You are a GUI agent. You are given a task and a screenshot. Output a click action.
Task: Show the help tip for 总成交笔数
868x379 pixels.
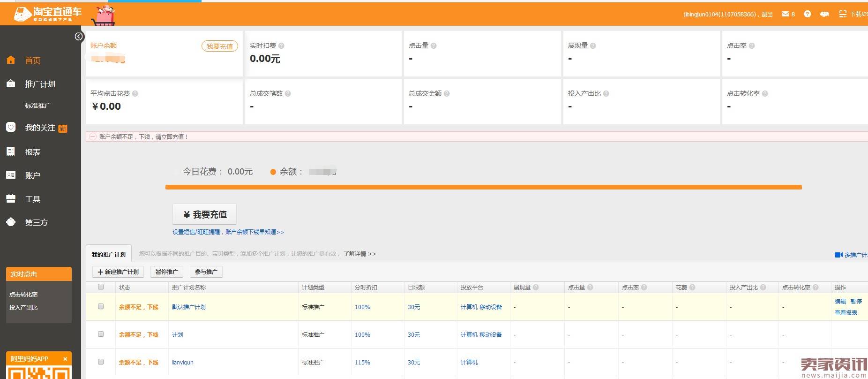(288, 93)
